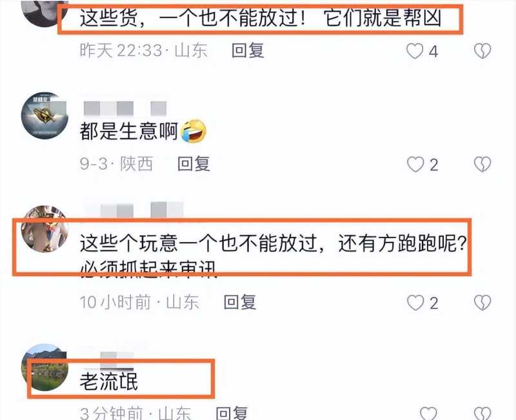Reply to the 3分钟前 comment
The width and height of the screenshot is (516, 420).
click(x=232, y=413)
